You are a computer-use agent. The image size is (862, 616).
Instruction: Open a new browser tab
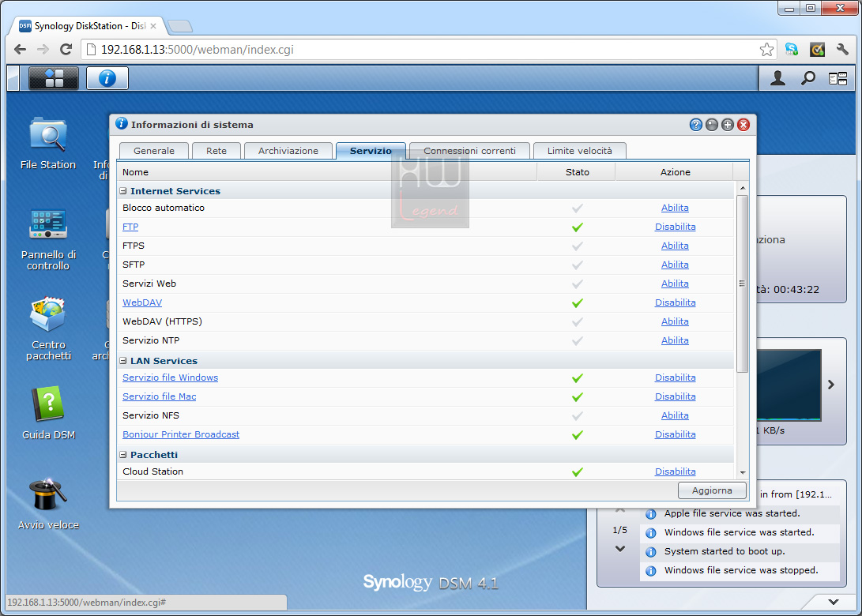(x=180, y=26)
